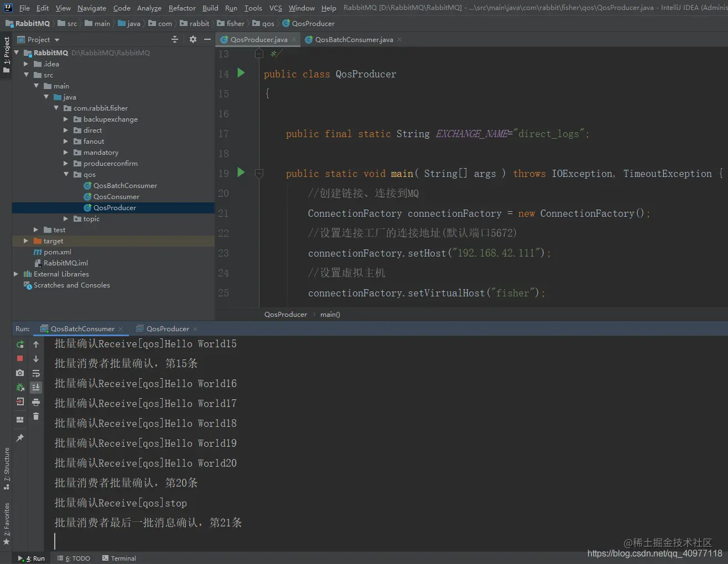Select QosProducer.java editor tab
The image size is (728, 564).
(x=259, y=40)
